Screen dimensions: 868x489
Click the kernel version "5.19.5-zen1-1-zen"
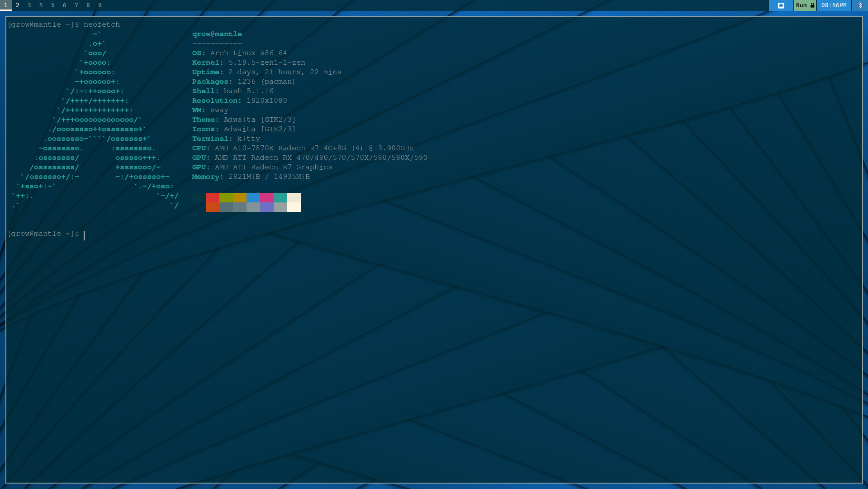tap(267, 62)
